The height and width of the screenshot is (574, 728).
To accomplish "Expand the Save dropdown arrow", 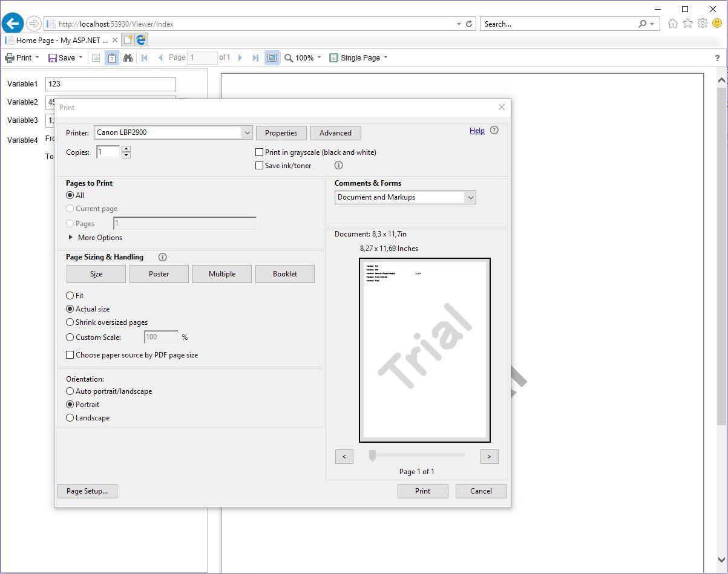I will (80, 58).
